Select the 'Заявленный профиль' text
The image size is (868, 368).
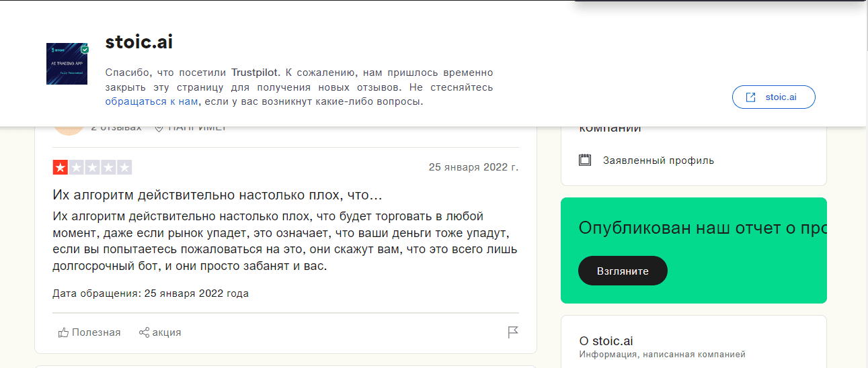coord(658,160)
